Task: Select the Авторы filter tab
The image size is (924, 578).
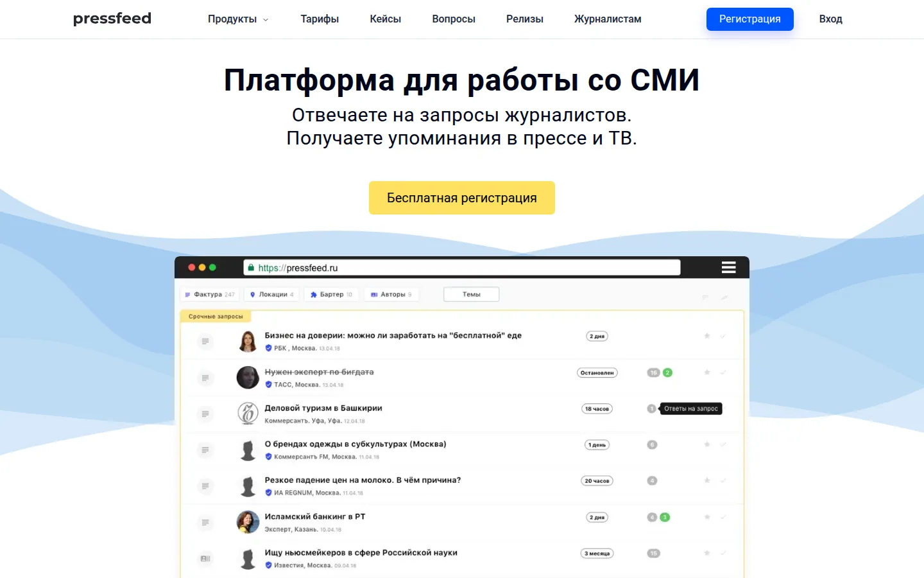Action: point(391,294)
